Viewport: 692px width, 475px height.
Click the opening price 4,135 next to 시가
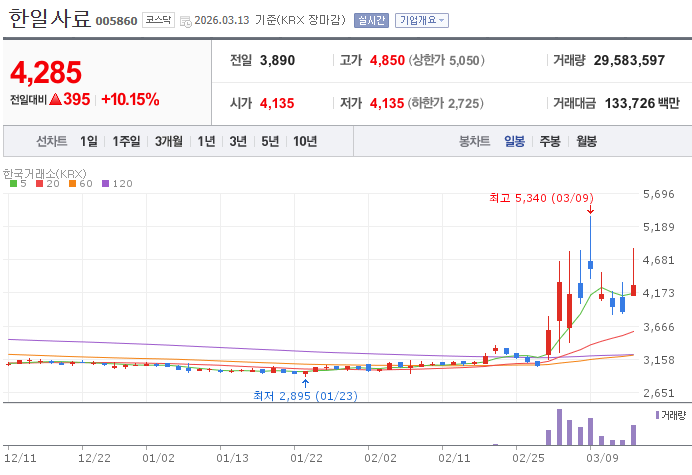click(x=277, y=103)
